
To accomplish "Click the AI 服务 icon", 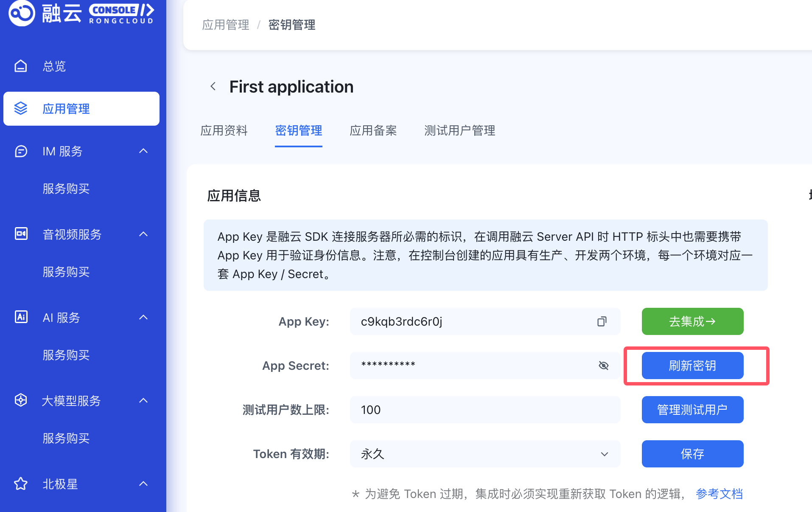I will 21,317.
